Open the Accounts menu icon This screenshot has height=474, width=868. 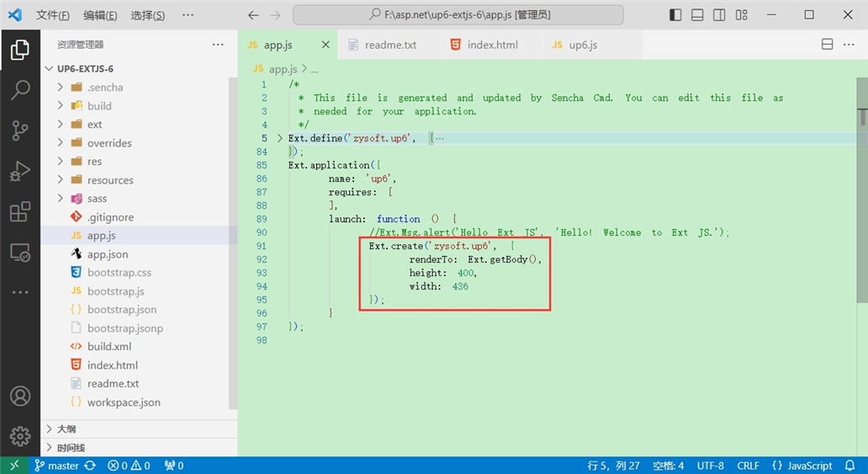[x=20, y=396]
